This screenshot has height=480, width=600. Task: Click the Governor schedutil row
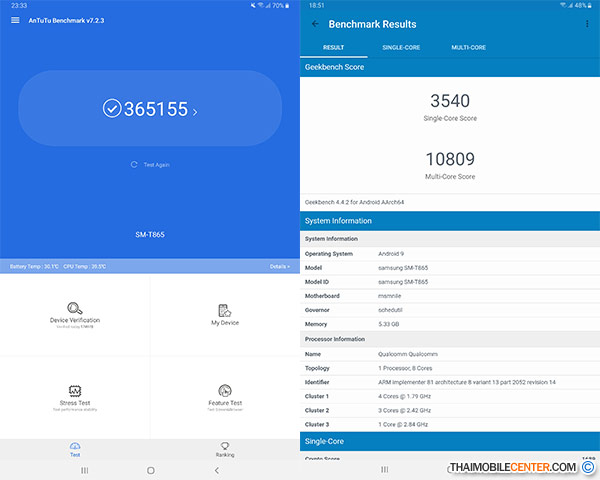[450, 310]
